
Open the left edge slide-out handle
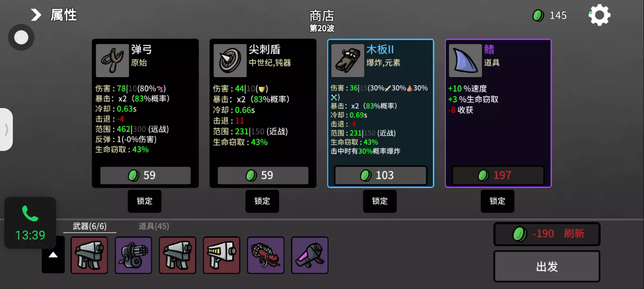[6, 130]
